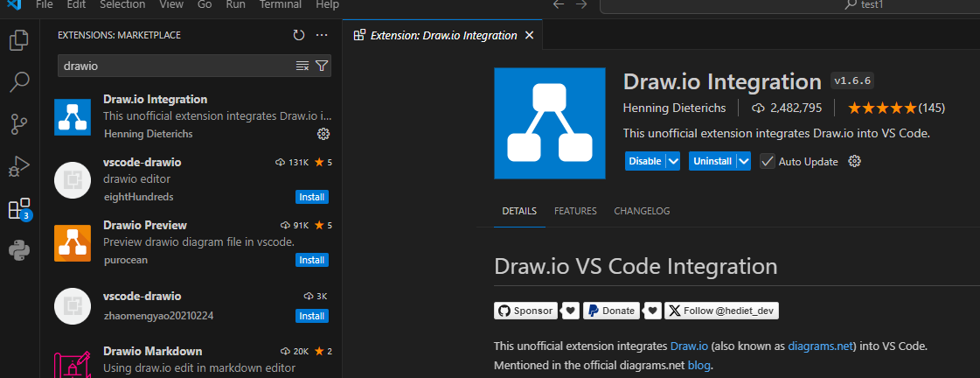
Task: Click the EXTENSIONS: MARKETPLACE header
Action: pyautogui.click(x=120, y=35)
